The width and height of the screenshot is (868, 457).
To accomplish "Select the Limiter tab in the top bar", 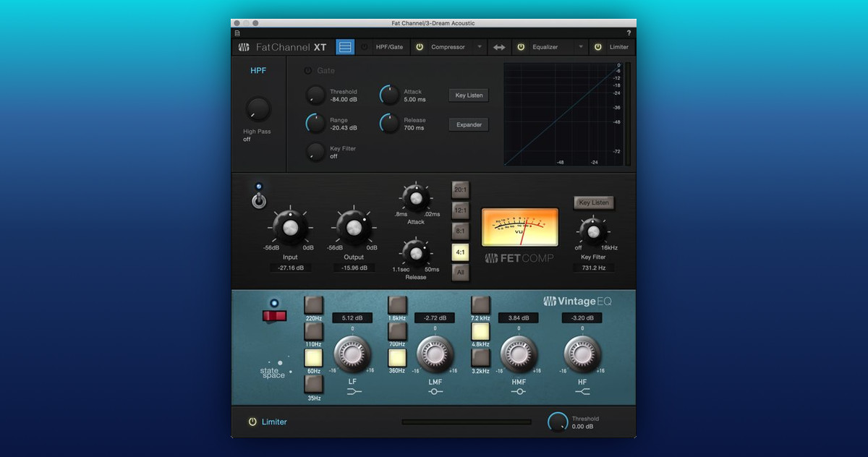I will pyautogui.click(x=618, y=47).
